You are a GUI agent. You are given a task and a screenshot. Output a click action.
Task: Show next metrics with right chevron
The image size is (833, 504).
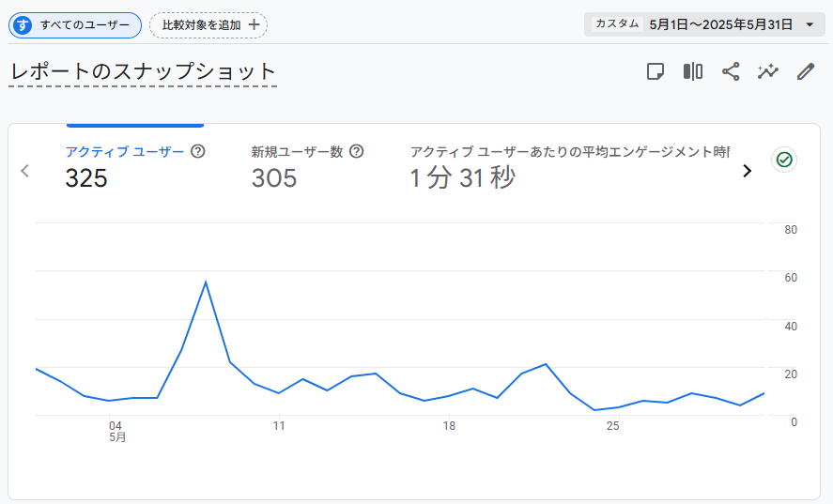(747, 171)
